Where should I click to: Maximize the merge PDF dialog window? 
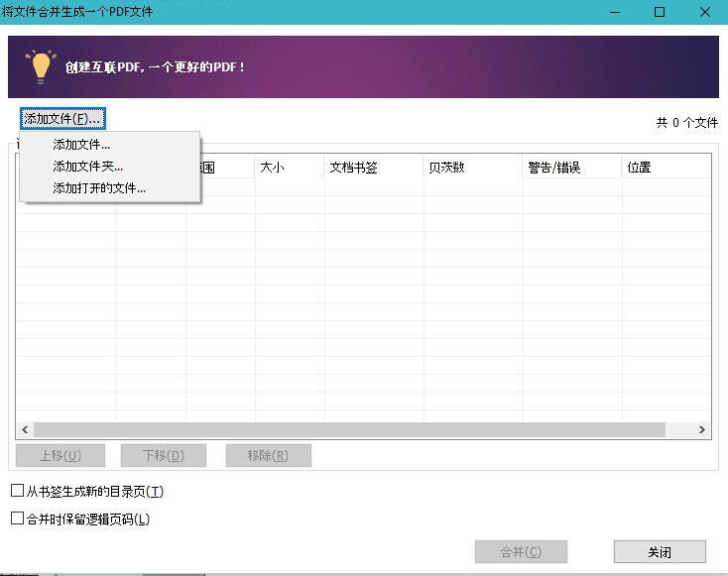[660, 12]
